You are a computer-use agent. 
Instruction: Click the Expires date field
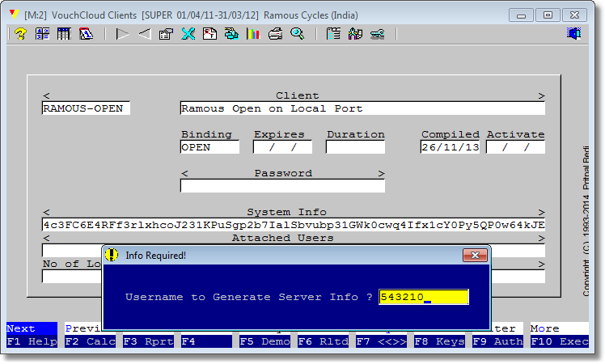[282, 147]
